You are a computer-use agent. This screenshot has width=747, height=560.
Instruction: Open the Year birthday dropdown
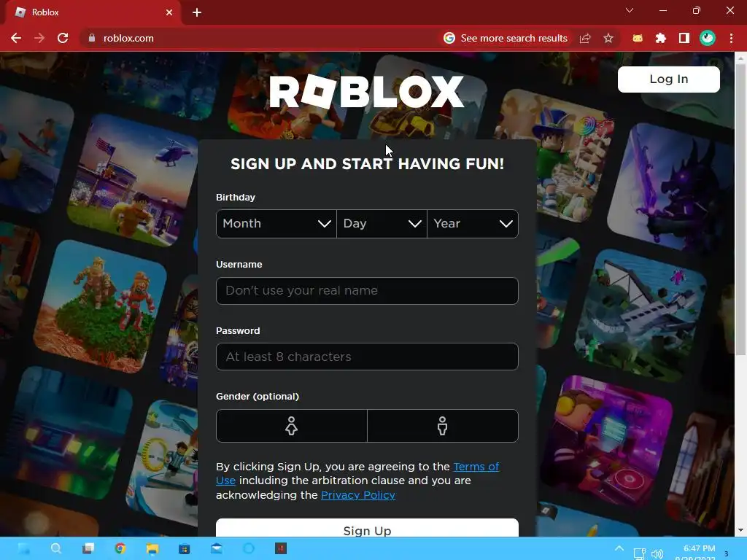point(473,224)
